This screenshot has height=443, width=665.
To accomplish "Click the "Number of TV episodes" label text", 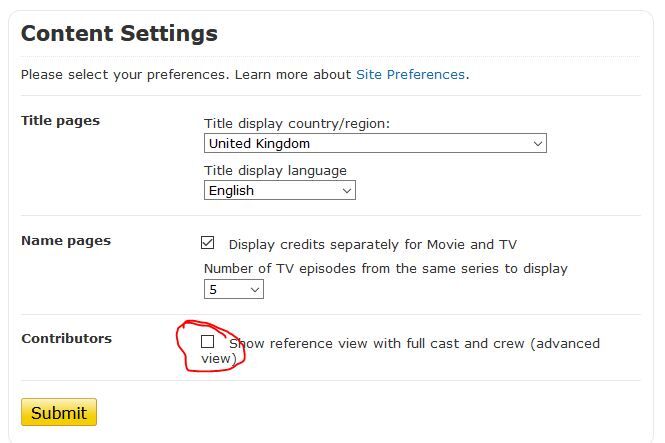I will pos(385,268).
